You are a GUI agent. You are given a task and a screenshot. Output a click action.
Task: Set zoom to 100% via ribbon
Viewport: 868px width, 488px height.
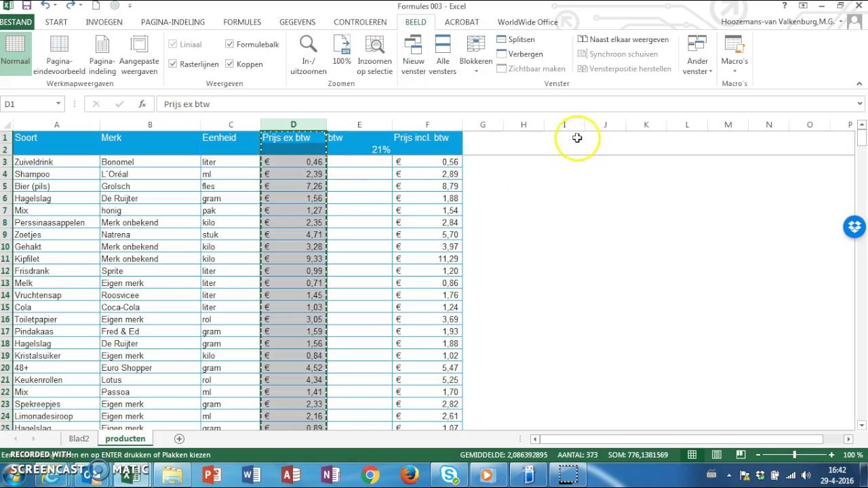point(342,51)
